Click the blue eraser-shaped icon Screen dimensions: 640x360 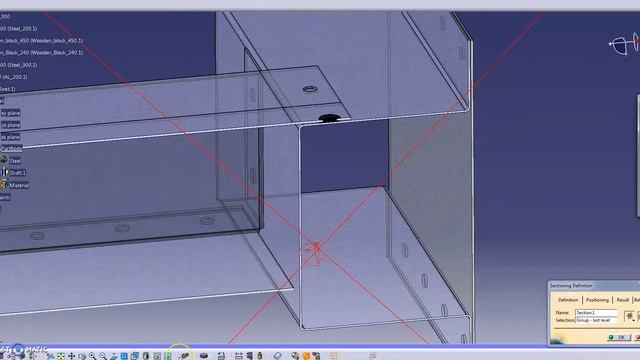(x=278, y=356)
